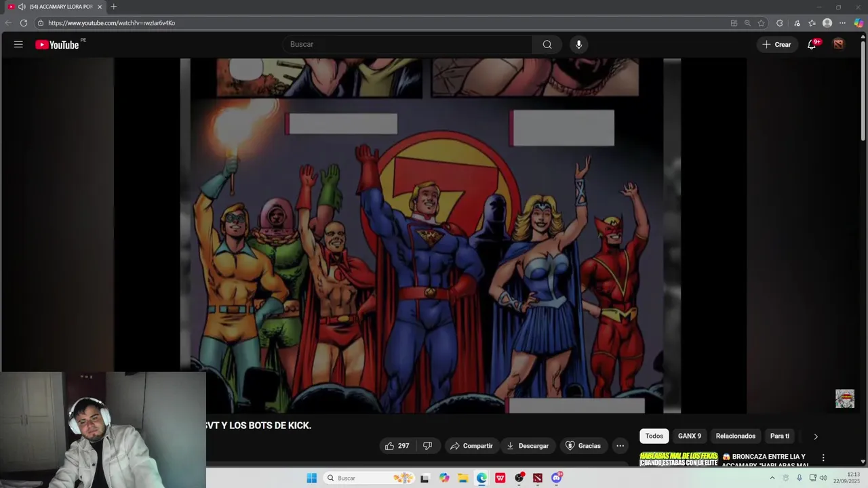Screen dimensions: 868x488
Task: Dislike the video with thumbs down
Action: tap(427, 446)
